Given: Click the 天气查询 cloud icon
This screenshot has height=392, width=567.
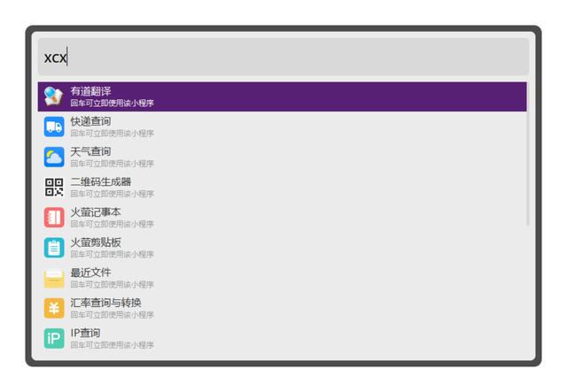Looking at the screenshot, I should coord(54,157).
